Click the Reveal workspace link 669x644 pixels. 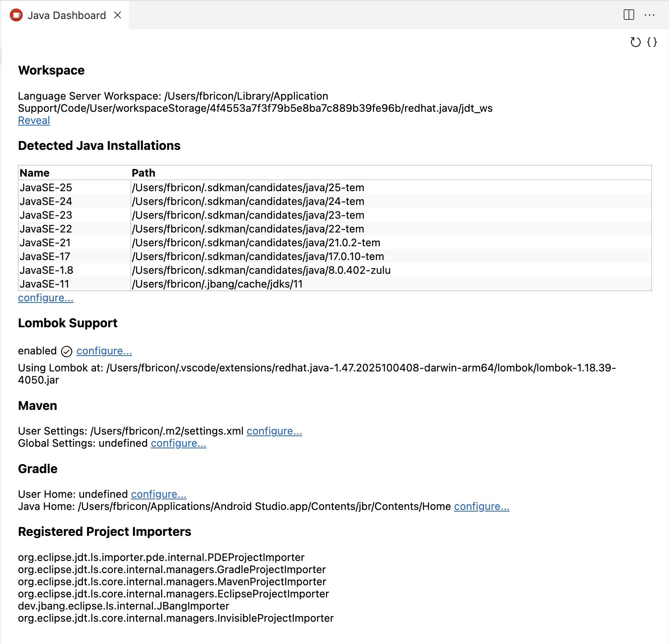point(34,120)
